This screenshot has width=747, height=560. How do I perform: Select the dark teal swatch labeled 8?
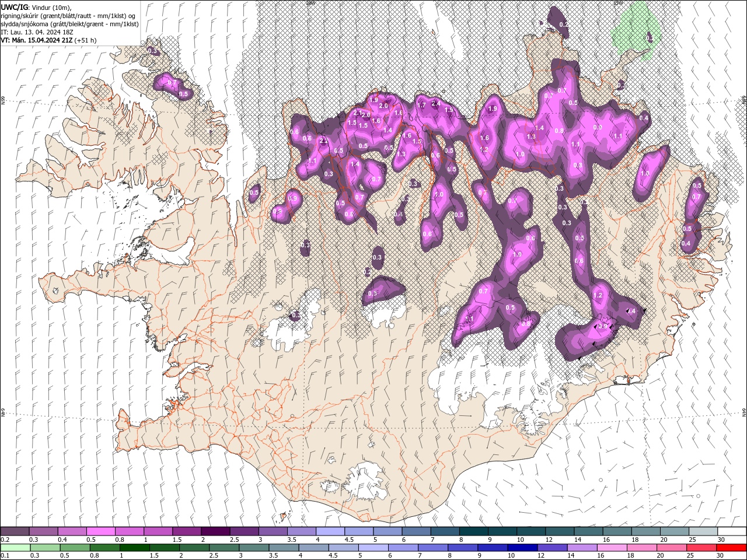[x=473, y=531]
